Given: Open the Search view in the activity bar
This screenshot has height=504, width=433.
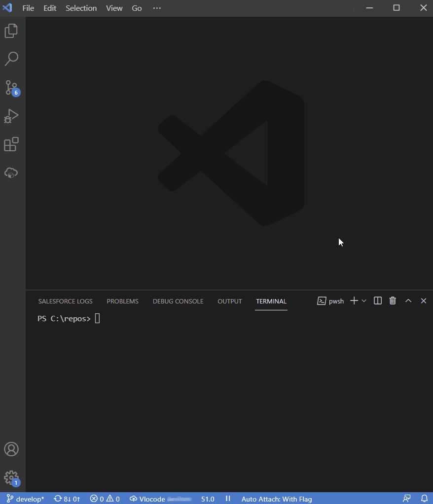Looking at the screenshot, I should click(x=11, y=59).
